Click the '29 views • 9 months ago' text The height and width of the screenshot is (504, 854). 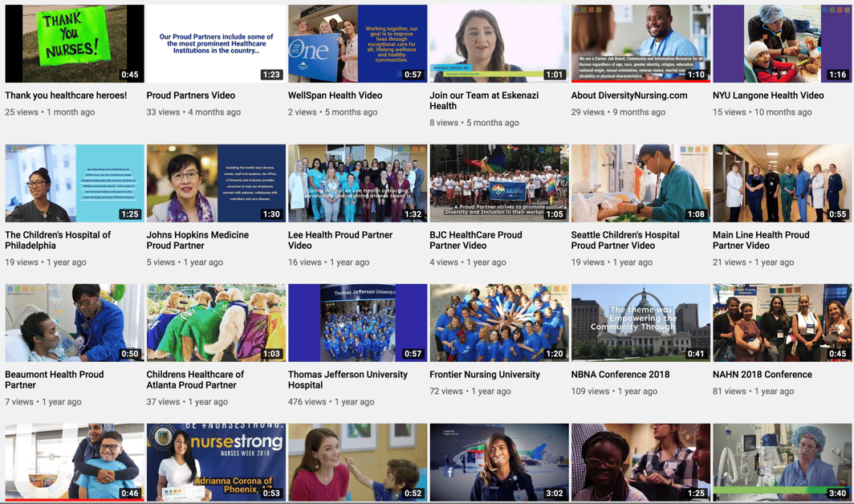(x=618, y=112)
